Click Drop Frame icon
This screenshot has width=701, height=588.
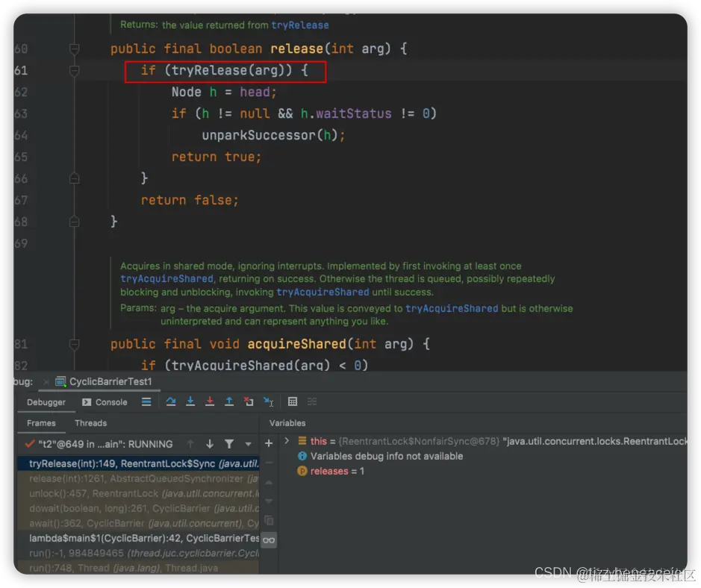tap(249, 401)
